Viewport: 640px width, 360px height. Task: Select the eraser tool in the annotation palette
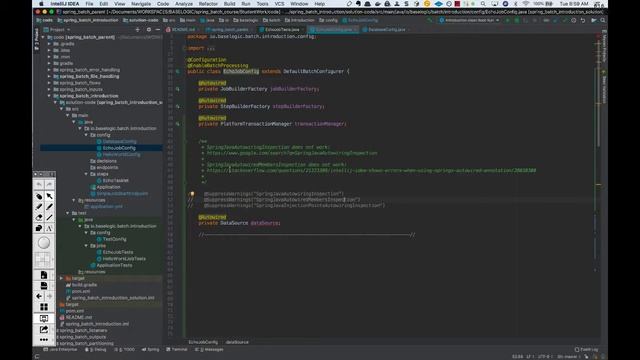point(39,218)
